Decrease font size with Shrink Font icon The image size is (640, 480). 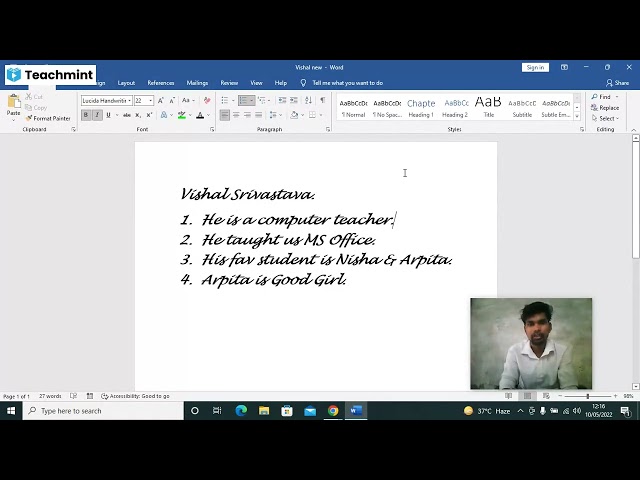click(172, 100)
